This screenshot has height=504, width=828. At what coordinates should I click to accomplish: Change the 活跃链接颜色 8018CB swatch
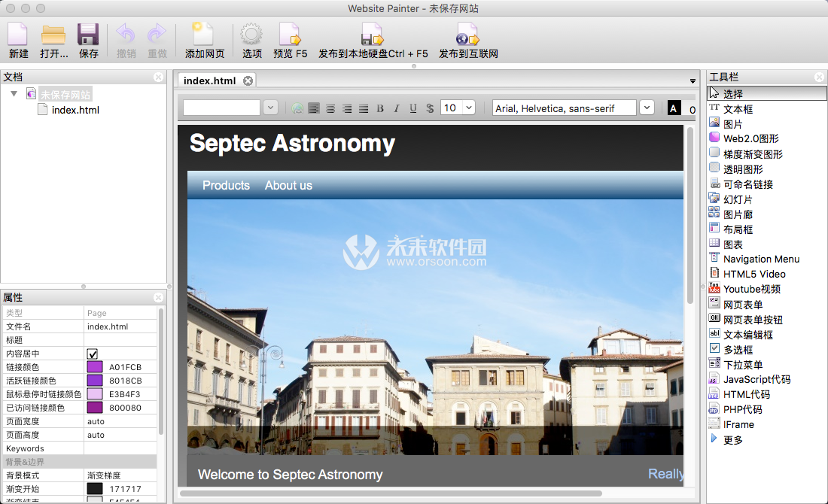click(95, 381)
